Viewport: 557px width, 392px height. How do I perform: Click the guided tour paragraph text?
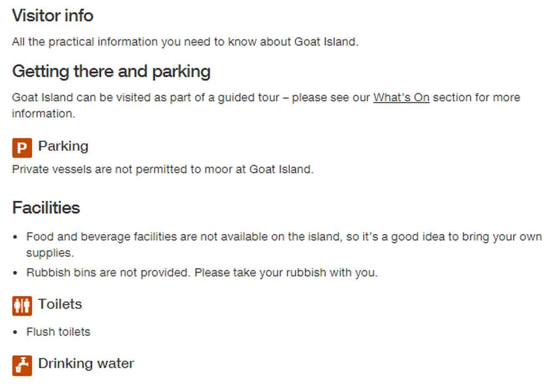(x=266, y=105)
